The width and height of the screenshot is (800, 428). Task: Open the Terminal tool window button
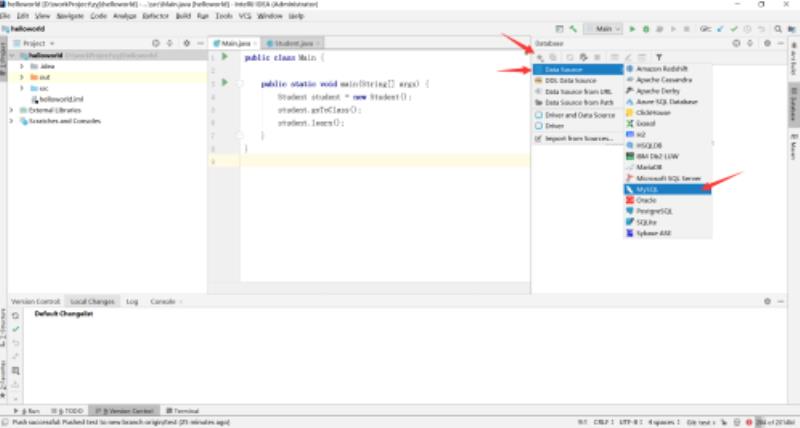[x=182, y=411]
